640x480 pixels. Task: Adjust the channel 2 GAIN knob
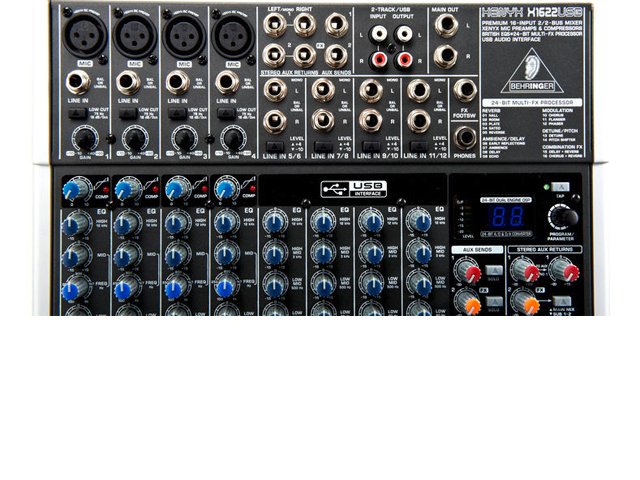click(x=135, y=138)
